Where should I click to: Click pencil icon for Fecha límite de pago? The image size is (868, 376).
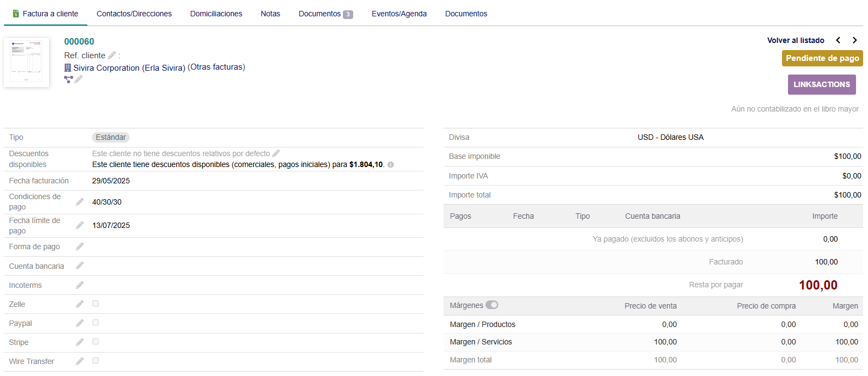[79, 225]
